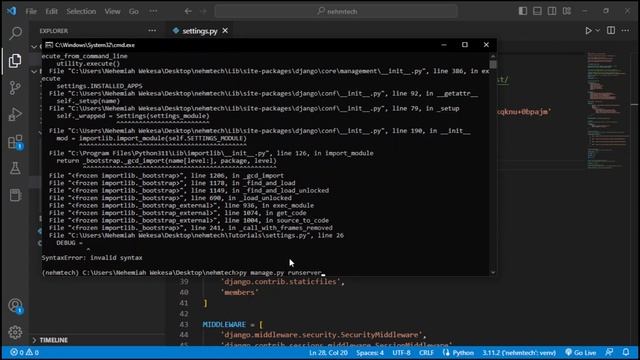
Task: Click the MIDDLEWARE code line
Action: (x=233, y=324)
